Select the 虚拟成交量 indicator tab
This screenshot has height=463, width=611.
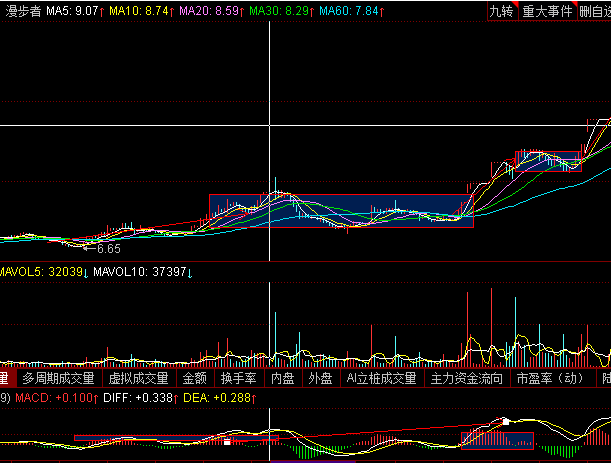pyautogui.click(x=139, y=379)
